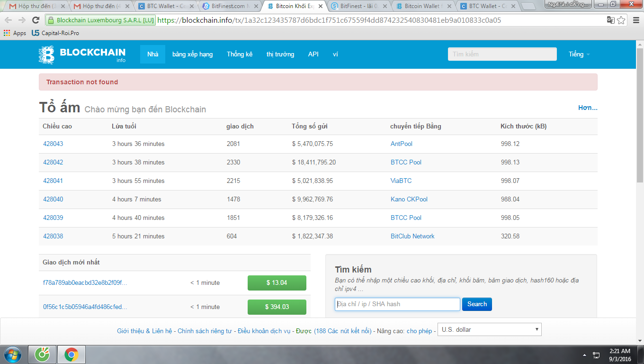The height and width of the screenshot is (364, 644).
Task: Switch to the second Gmail 'Hộp thư đến' tab
Action: pyautogui.click(x=101, y=6)
